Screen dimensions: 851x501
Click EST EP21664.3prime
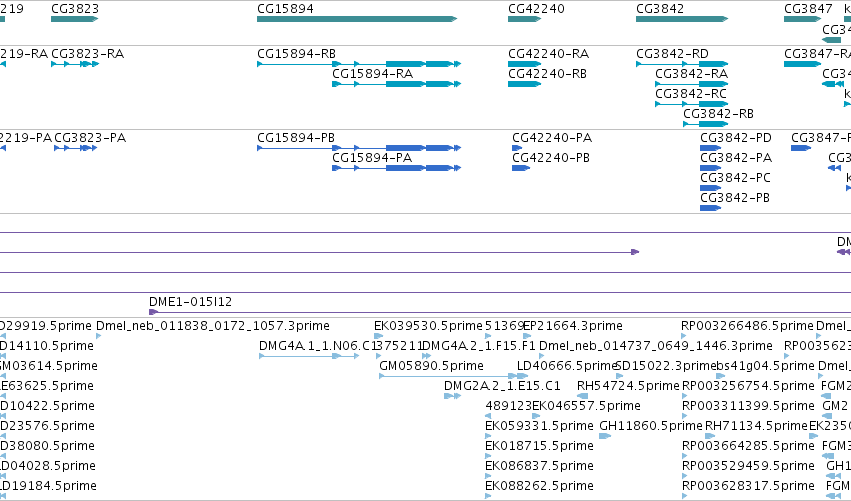click(527, 336)
